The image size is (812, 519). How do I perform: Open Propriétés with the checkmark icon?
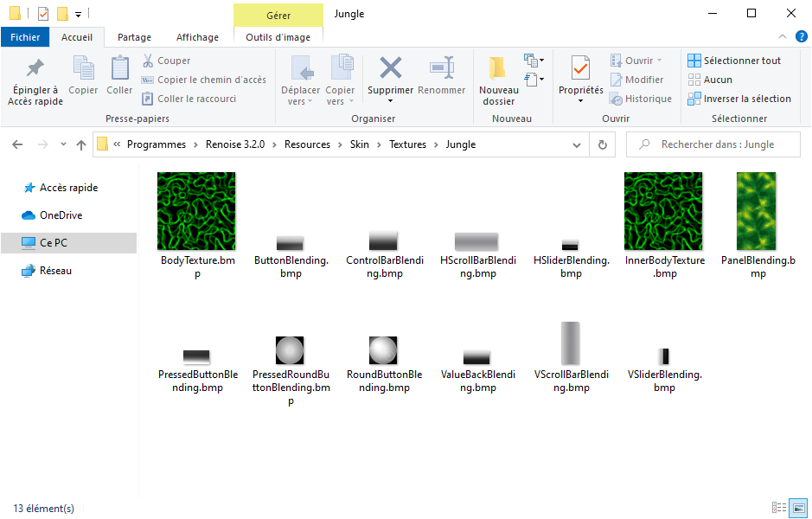click(x=580, y=67)
